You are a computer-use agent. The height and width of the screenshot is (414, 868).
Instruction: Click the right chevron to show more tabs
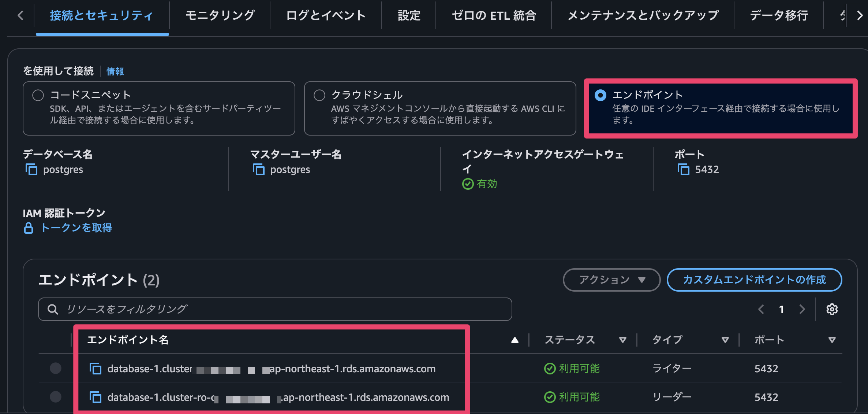coord(860,15)
